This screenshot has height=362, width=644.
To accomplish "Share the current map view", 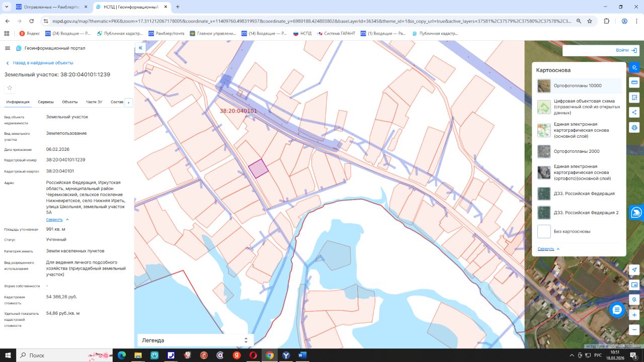I will click(634, 113).
